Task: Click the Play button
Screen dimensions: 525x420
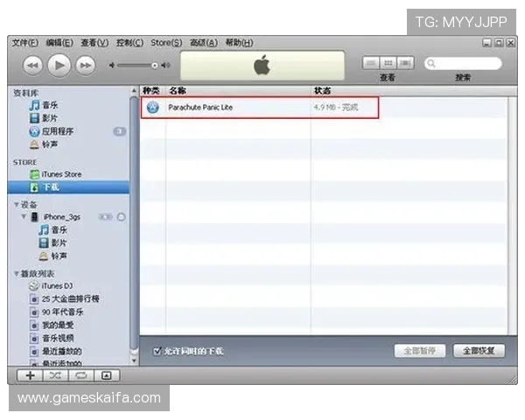Action: (59, 66)
